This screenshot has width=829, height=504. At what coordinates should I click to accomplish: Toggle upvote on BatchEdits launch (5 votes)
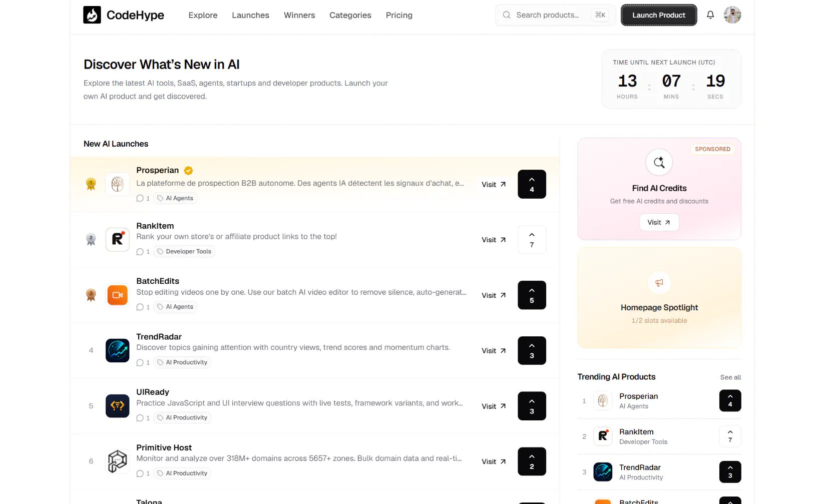(x=532, y=295)
